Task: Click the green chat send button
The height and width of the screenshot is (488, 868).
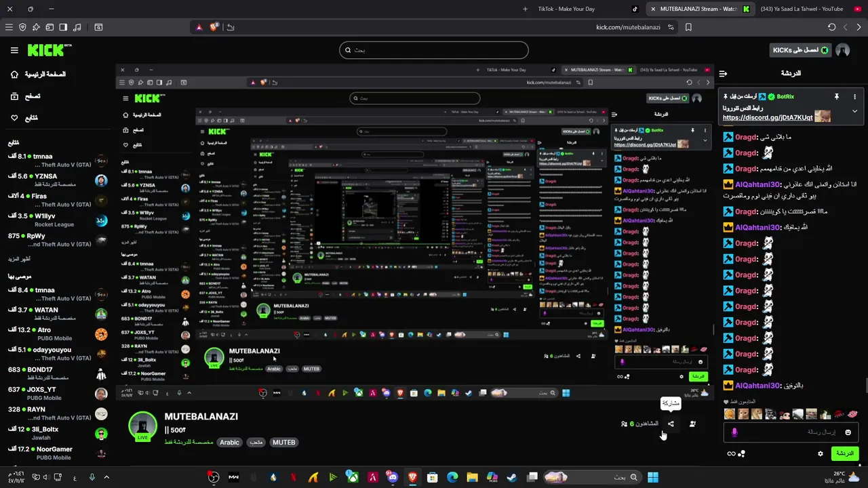Action: (x=845, y=453)
